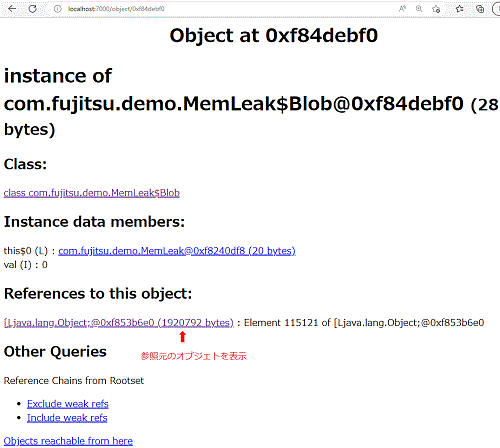The height and width of the screenshot is (448, 500).
Task: Reload the page with the refresh icon
Action: [32, 9]
